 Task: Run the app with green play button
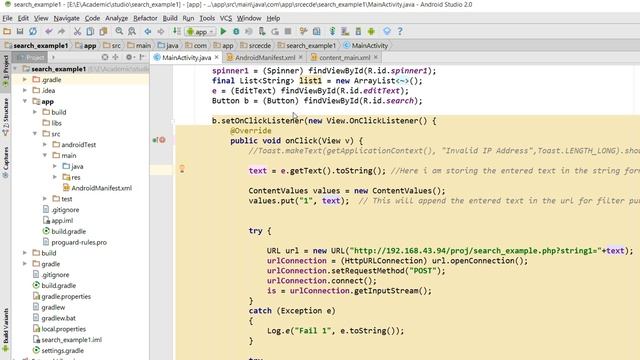tap(223, 31)
